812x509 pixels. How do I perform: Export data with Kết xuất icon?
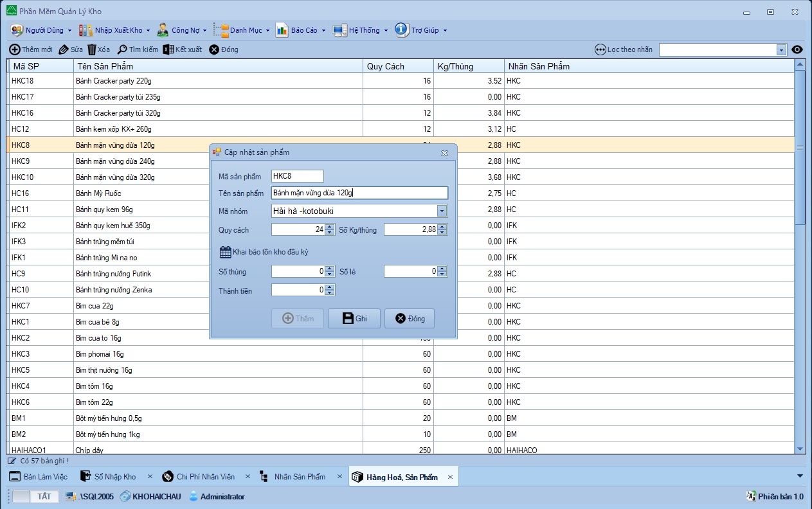tap(168, 49)
